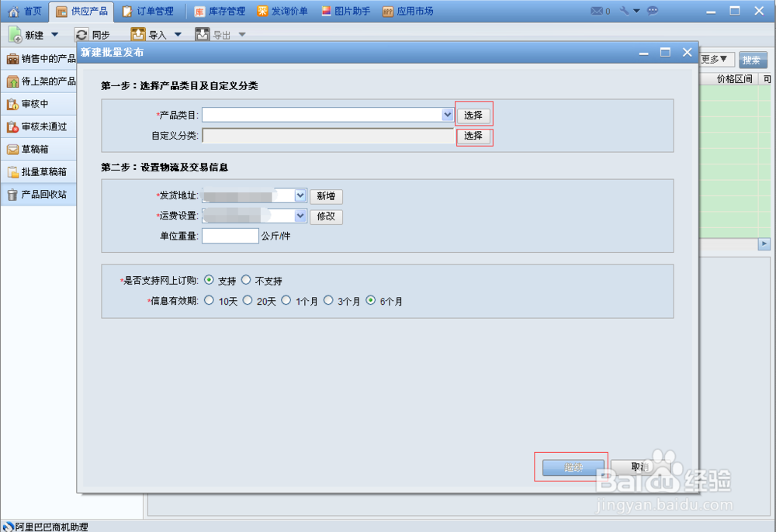Click the 自定义分类 text field
Image resolution: width=776 pixels, height=532 pixels.
[x=327, y=136]
